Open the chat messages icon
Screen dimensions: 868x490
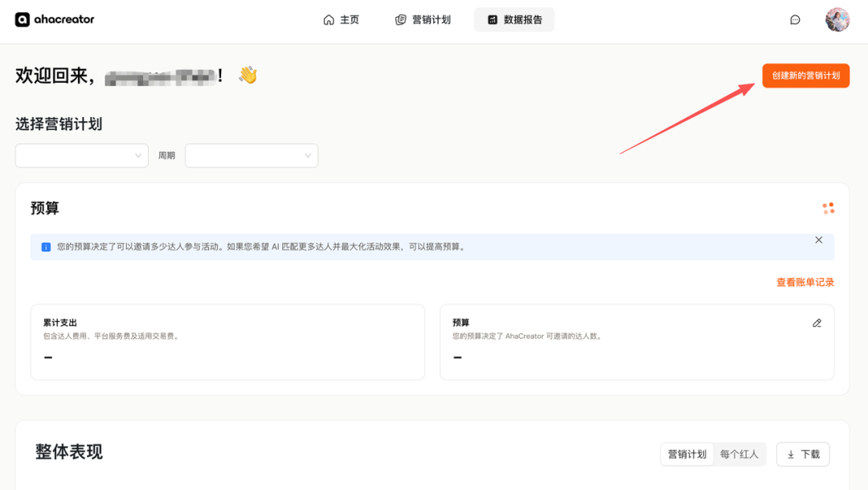[x=795, y=20]
